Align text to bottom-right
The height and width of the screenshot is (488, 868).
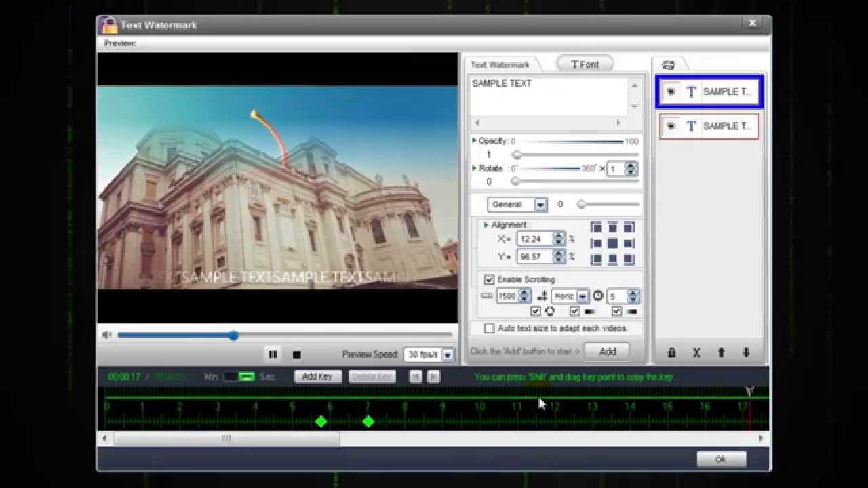[x=629, y=259]
